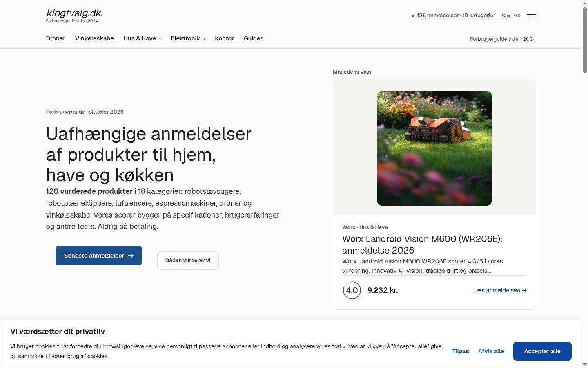Open the Guides menu item
This screenshot has height=368, width=588.
[254, 38]
